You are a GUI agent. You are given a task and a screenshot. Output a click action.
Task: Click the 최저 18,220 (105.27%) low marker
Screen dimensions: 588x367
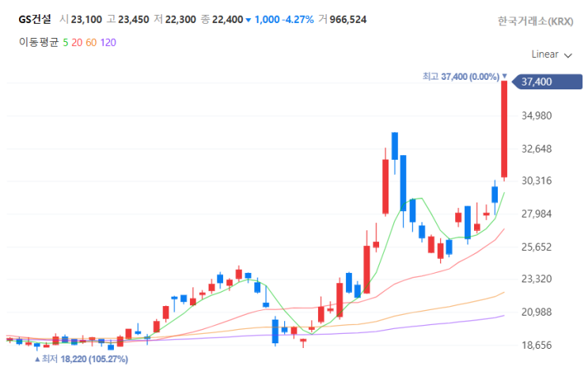coord(82,359)
